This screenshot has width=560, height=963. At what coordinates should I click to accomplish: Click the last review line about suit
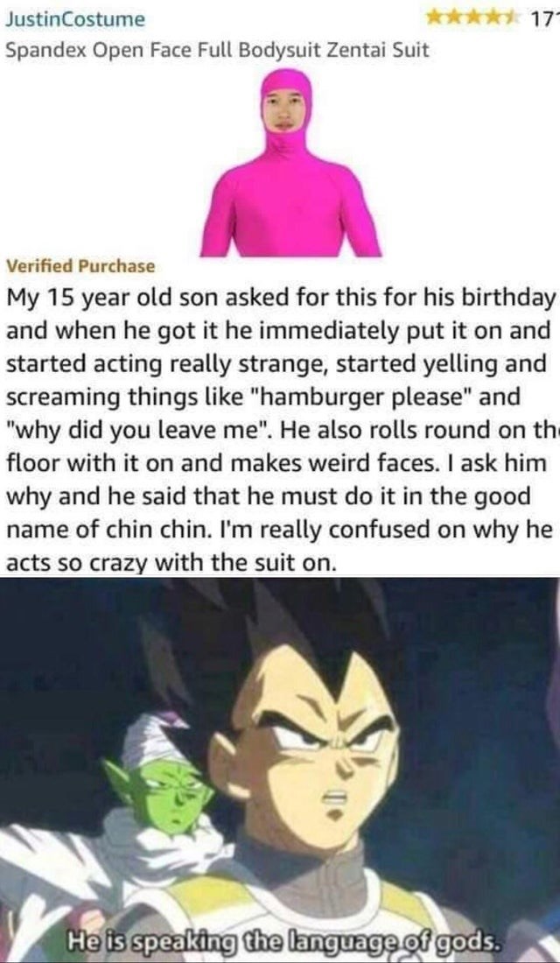click(x=171, y=562)
